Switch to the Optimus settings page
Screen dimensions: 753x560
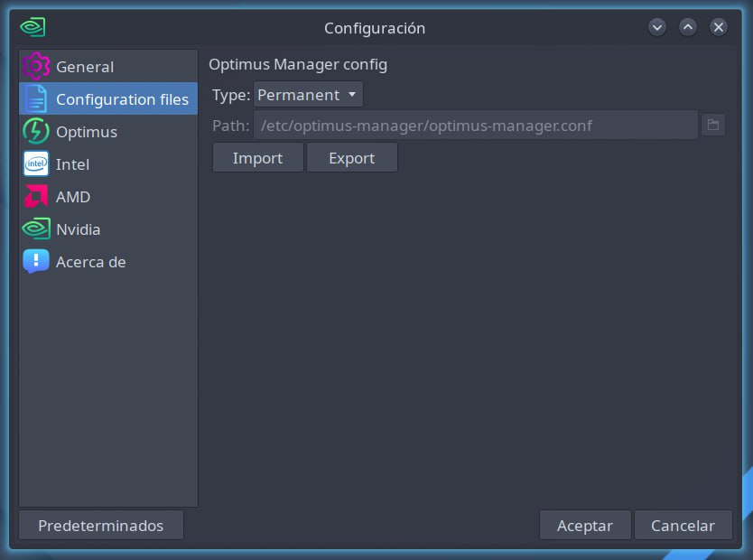click(108, 131)
